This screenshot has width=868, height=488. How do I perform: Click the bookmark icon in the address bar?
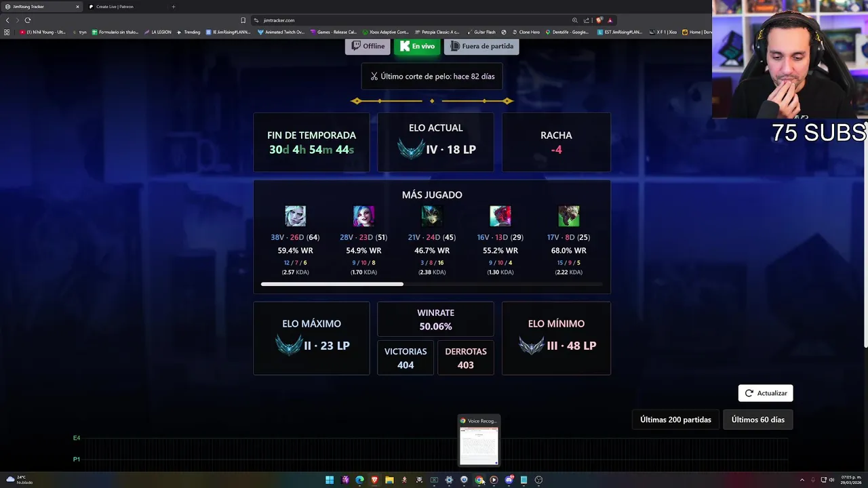tap(243, 20)
